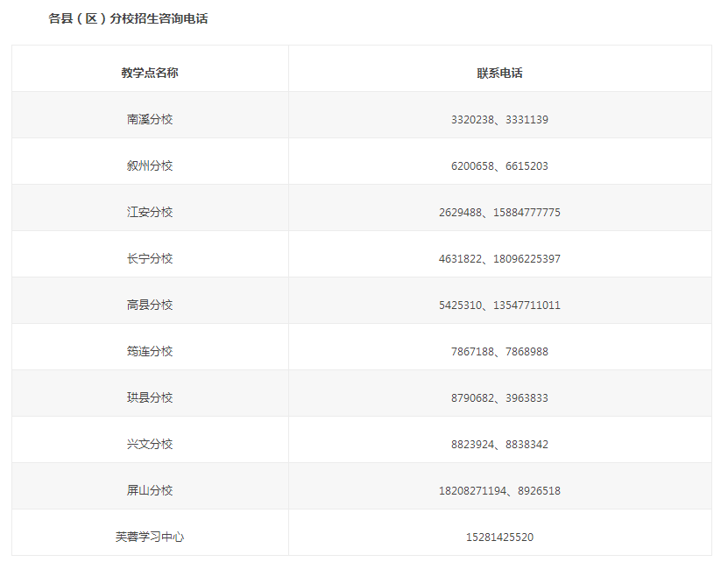Image resolution: width=728 pixels, height=576 pixels.
Task: Click the phone numbers 5425310、13547711011
Action: coord(499,305)
